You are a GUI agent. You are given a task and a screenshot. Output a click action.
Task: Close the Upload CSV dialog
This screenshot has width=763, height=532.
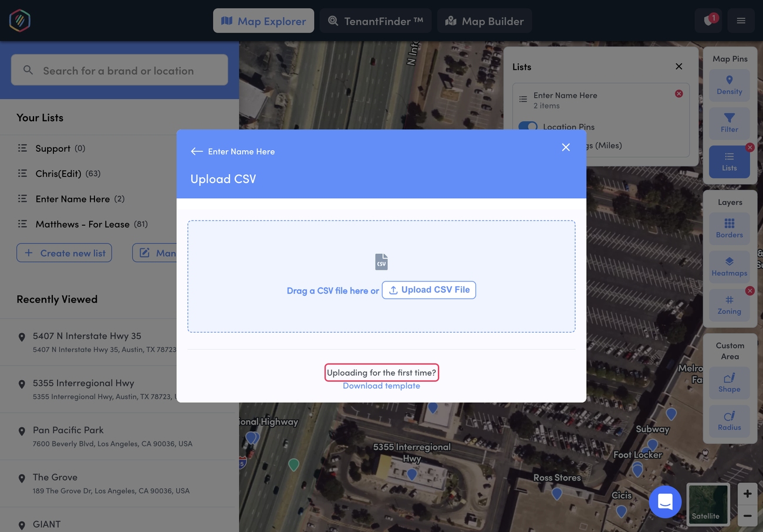coord(566,147)
